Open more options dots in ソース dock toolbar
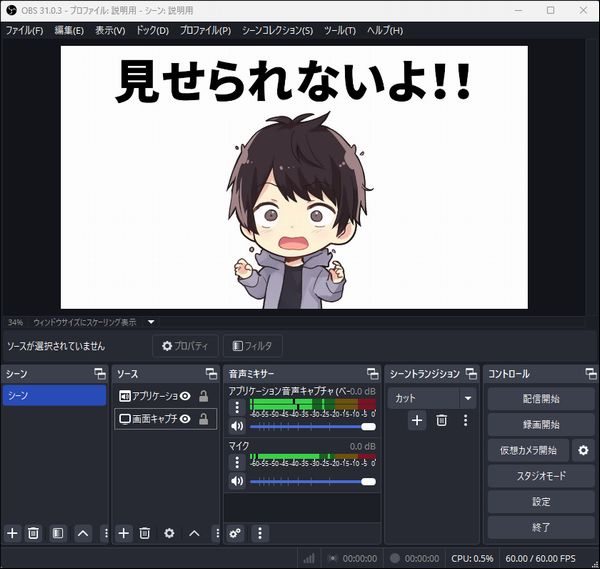The height and width of the screenshot is (569, 600). pyautogui.click(x=217, y=533)
